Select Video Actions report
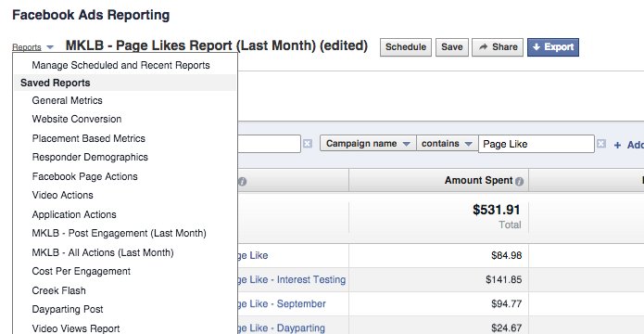The height and width of the screenshot is (334, 644). pyautogui.click(x=62, y=195)
